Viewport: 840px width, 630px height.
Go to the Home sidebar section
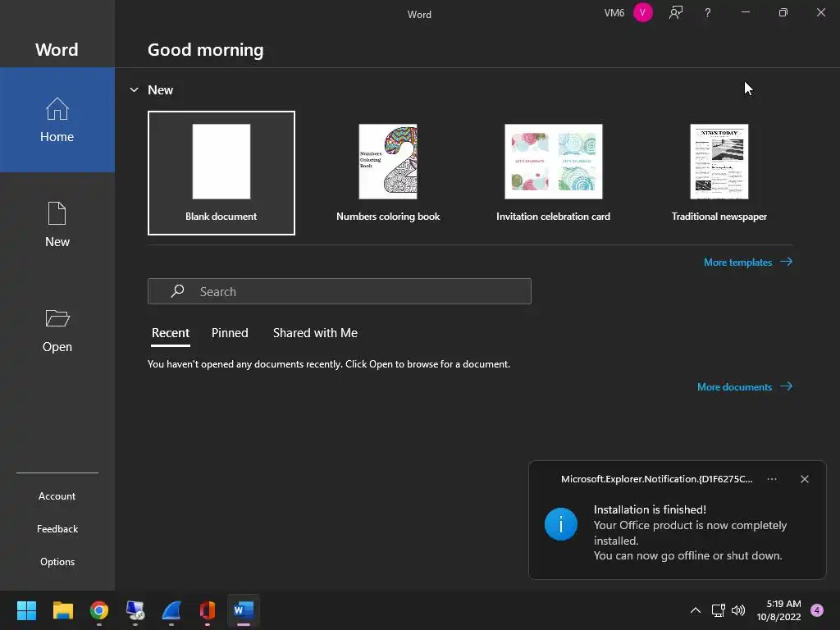point(57,120)
